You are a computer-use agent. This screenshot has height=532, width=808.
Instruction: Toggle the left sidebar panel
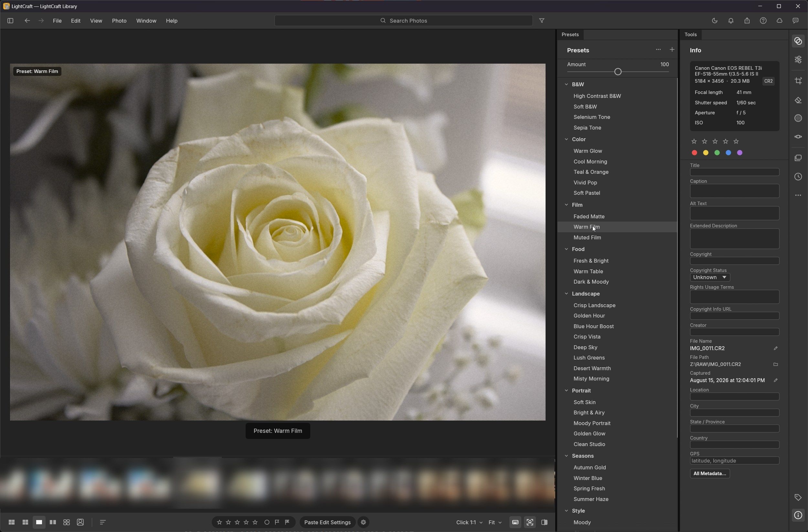[10, 21]
